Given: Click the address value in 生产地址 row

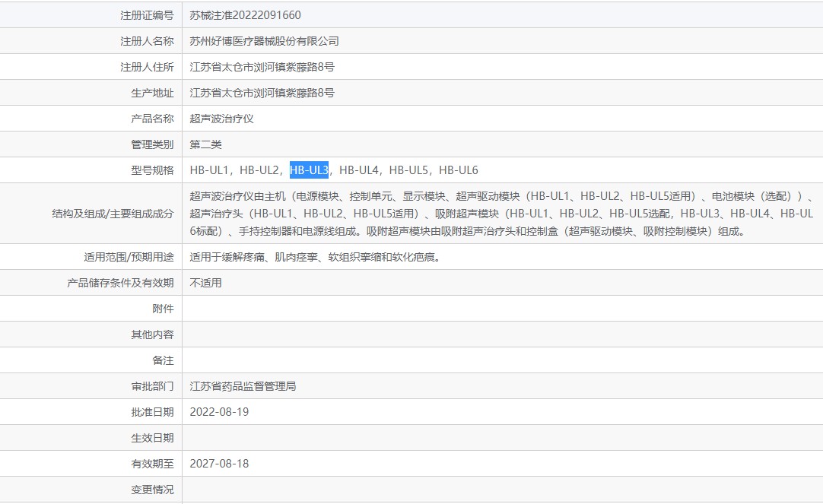Looking at the screenshot, I should [262, 93].
